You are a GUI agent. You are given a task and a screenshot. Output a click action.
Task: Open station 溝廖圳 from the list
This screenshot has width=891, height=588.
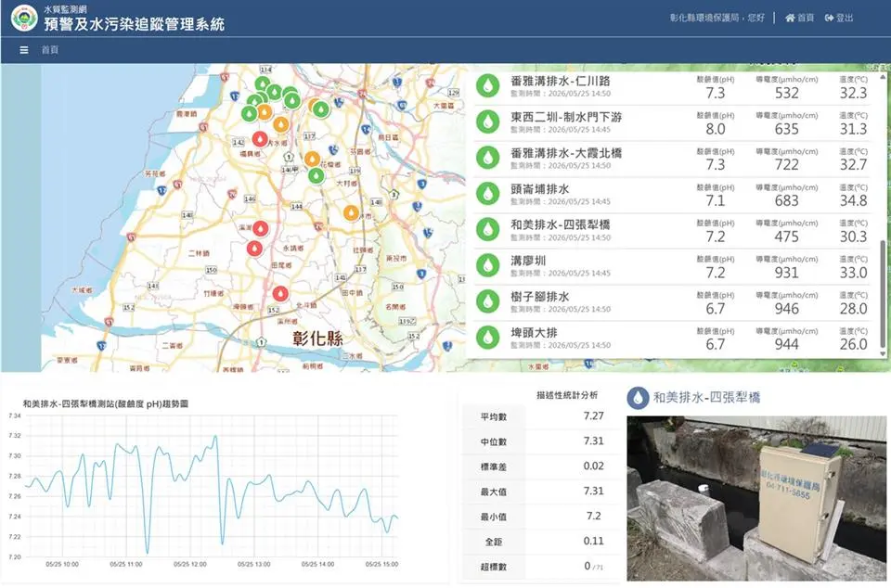point(528,261)
